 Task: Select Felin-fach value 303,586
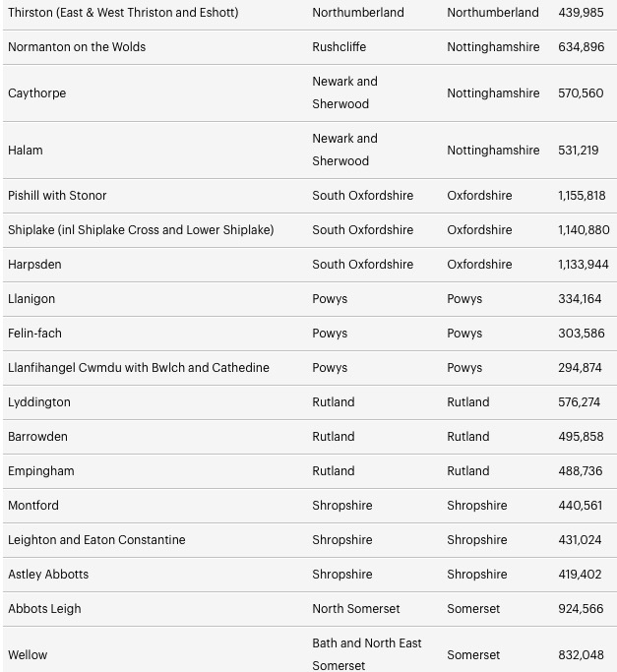pyautogui.click(x=581, y=333)
